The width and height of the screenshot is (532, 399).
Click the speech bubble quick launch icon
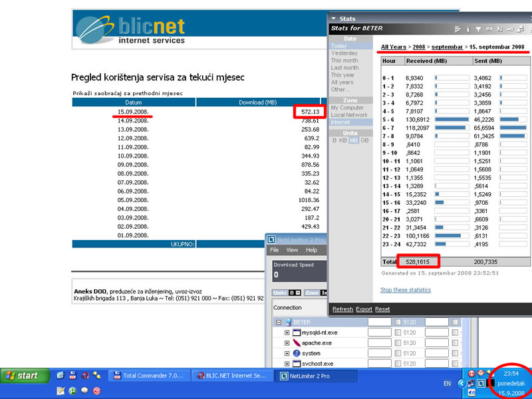tap(84, 391)
